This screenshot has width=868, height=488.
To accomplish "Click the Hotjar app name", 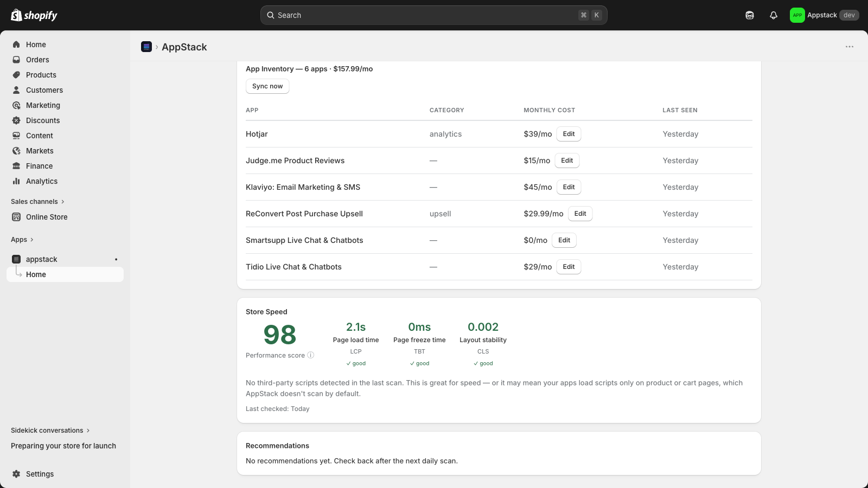I will 257,134.
